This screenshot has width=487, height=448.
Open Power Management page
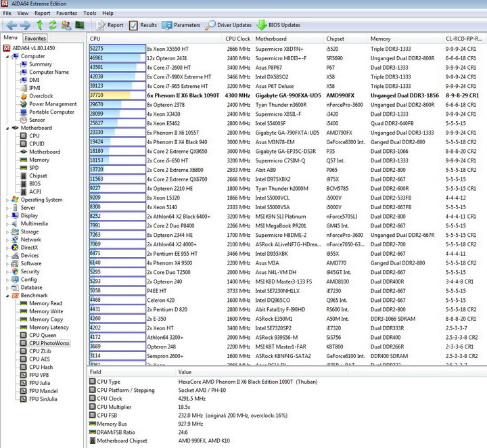(53, 104)
